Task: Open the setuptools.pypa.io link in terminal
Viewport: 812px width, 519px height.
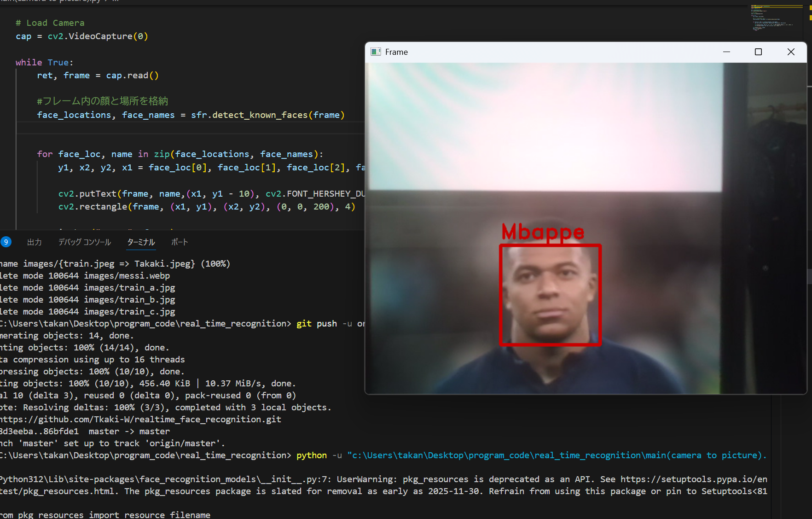Action: [x=693, y=479]
